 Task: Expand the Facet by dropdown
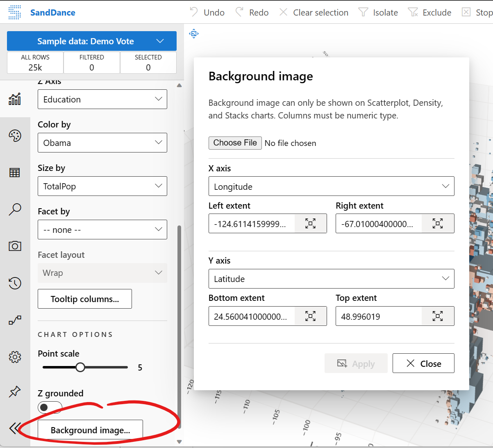coord(102,230)
